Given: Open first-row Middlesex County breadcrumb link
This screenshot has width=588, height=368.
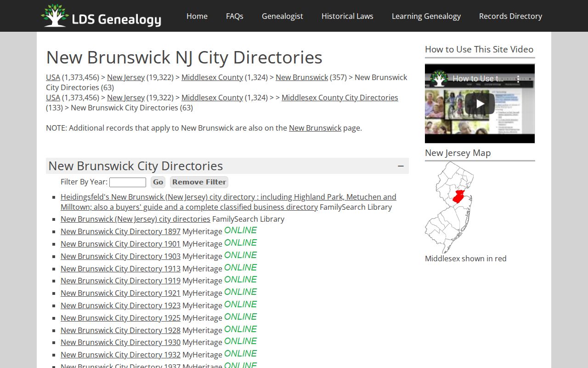Looking at the screenshot, I should pos(212,77).
